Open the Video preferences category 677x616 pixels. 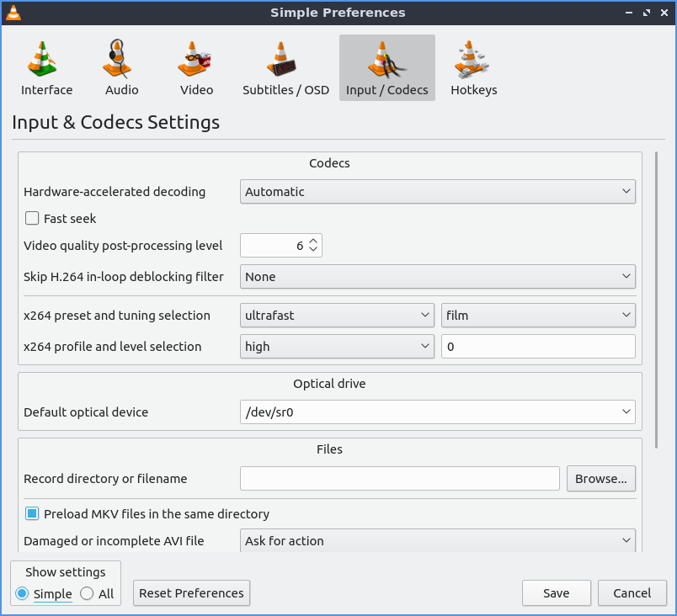(196, 68)
